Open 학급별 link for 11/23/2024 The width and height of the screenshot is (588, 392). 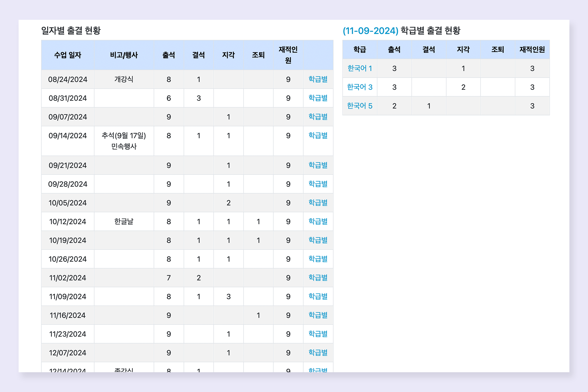318,334
